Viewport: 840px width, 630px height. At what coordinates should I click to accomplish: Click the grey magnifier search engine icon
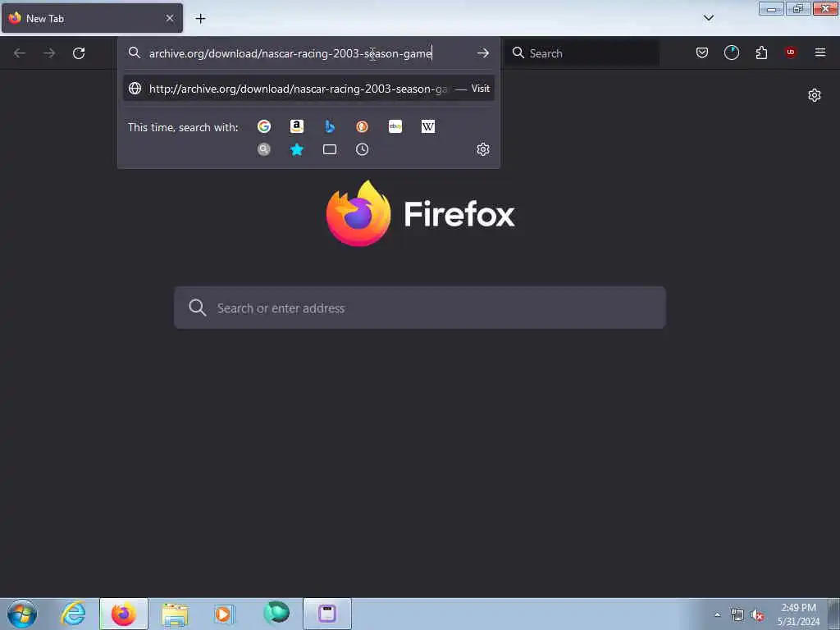[263, 149]
